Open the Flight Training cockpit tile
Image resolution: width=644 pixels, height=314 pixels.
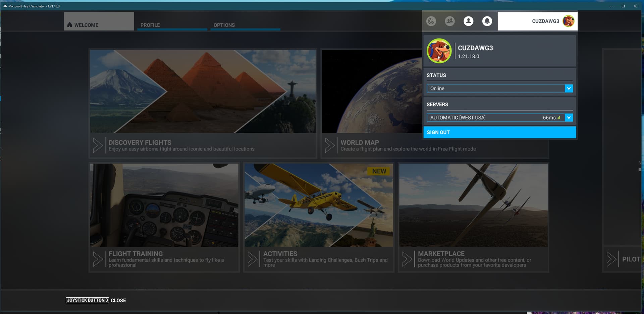coord(164,205)
